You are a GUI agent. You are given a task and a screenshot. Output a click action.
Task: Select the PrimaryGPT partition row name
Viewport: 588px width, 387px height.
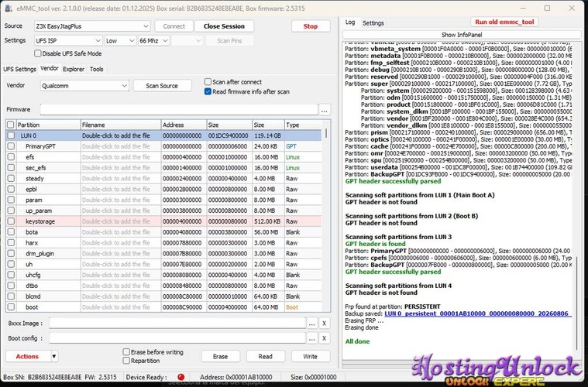(x=40, y=146)
